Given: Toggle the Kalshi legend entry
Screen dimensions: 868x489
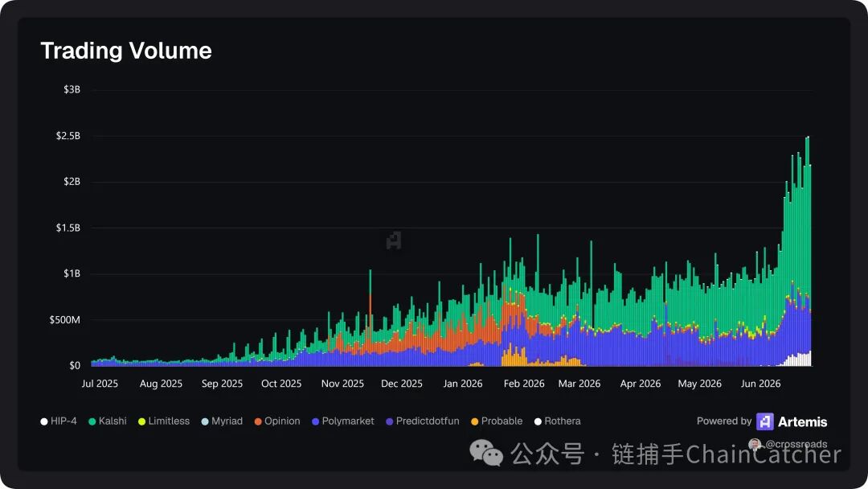Looking at the screenshot, I should click(108, 421).
